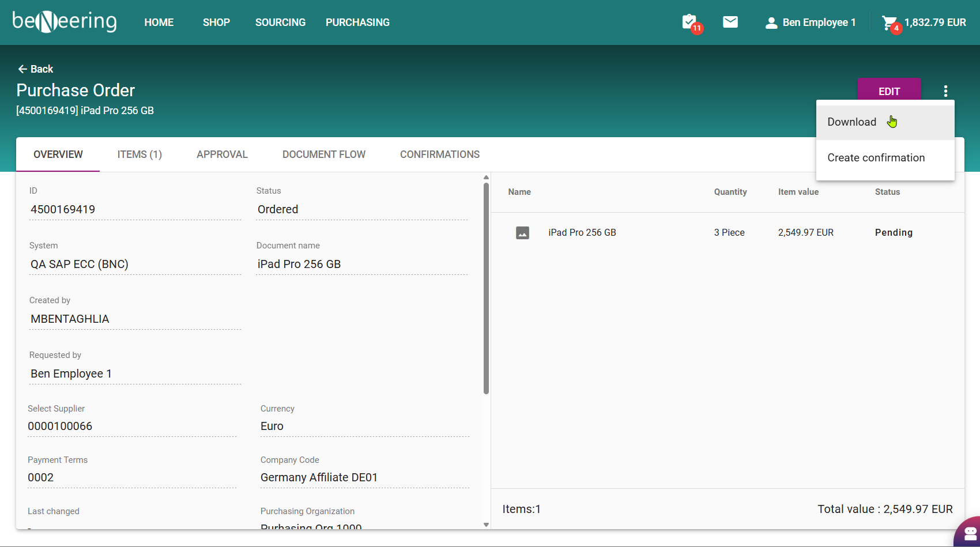Open the Approval tab
Screen dimensions: 980x547
pos(222,154)
